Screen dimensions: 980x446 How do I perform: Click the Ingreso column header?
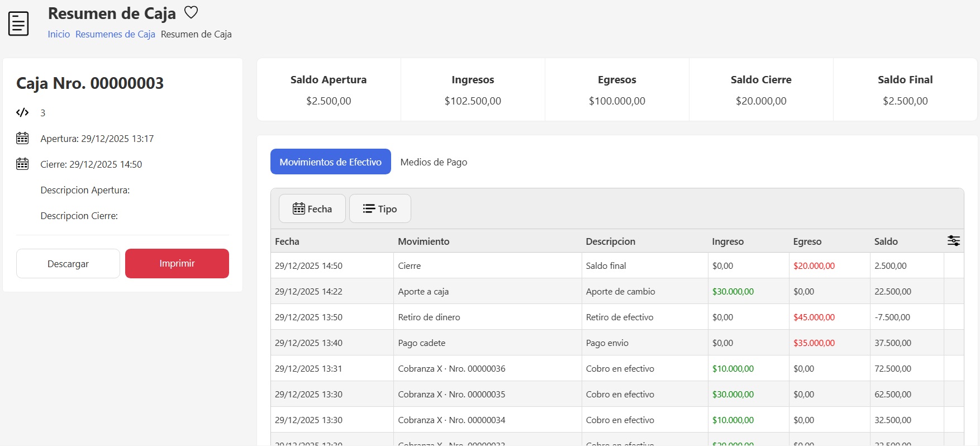click(727, 241)
